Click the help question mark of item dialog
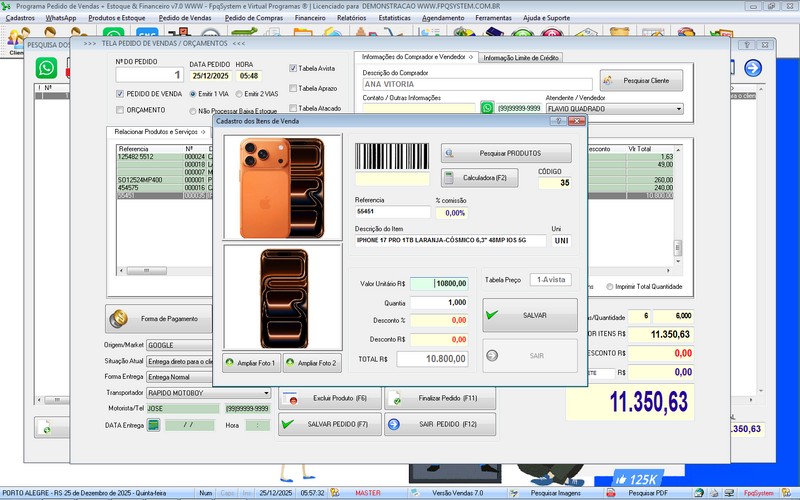 click(558, 121)
